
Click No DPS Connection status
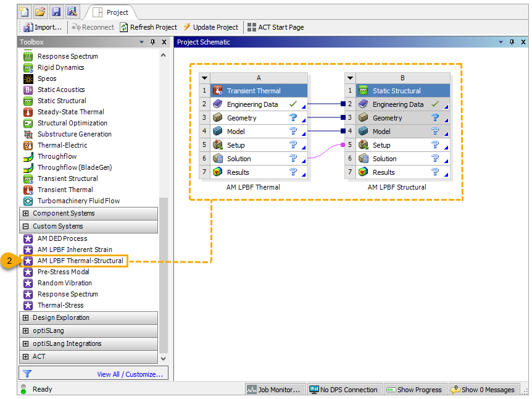pos(344,390)
